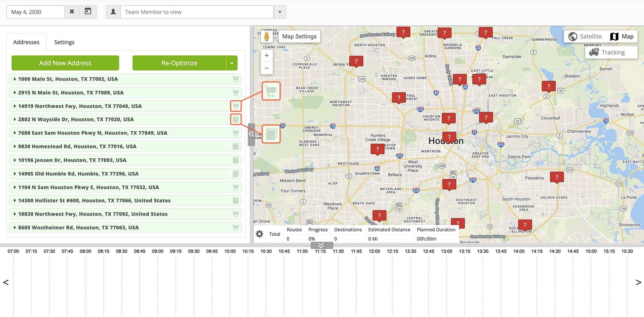
Task: Expand the 14905 Old Humble Rd row
Action: click(15, 174)
